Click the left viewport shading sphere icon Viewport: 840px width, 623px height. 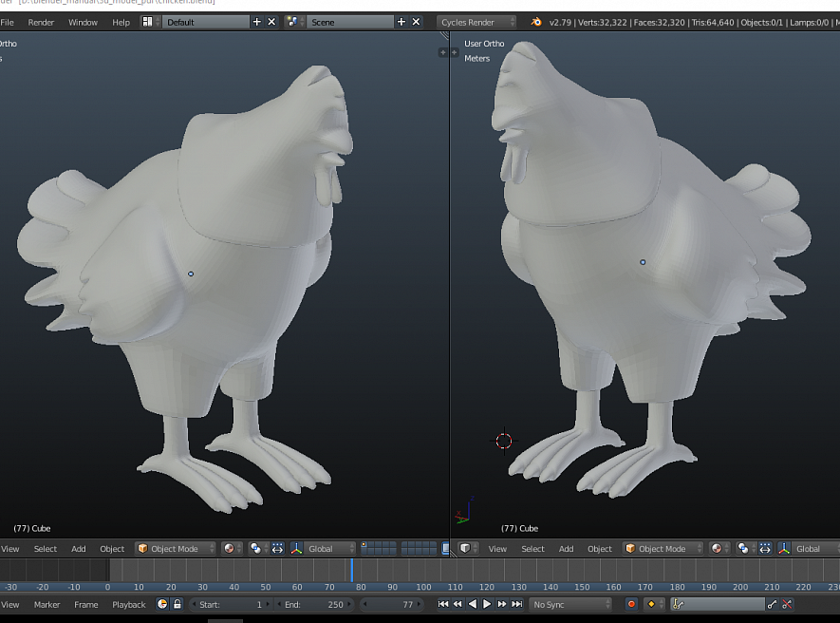(229, 549)
